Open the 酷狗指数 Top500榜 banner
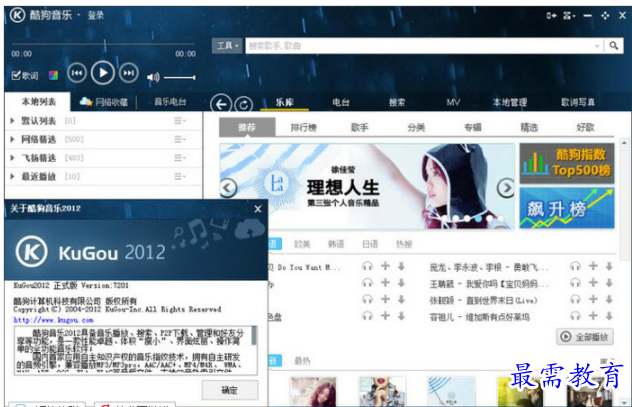632x407 pixels. 567,163
